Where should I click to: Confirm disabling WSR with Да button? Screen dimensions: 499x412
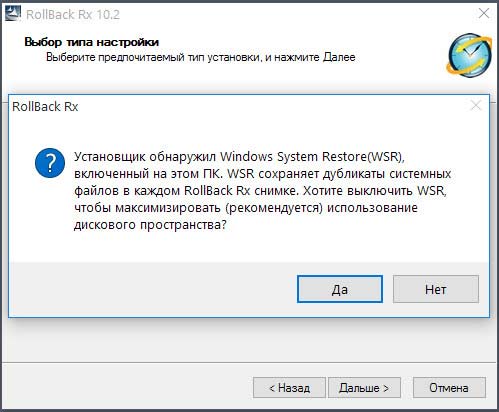pos(340,289)
